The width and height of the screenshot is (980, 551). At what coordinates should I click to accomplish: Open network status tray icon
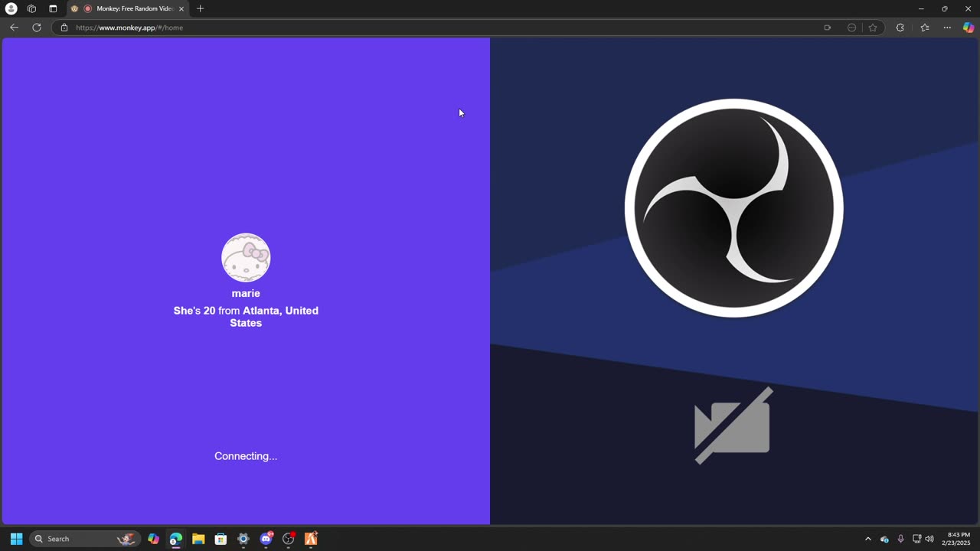pos(916,539)
